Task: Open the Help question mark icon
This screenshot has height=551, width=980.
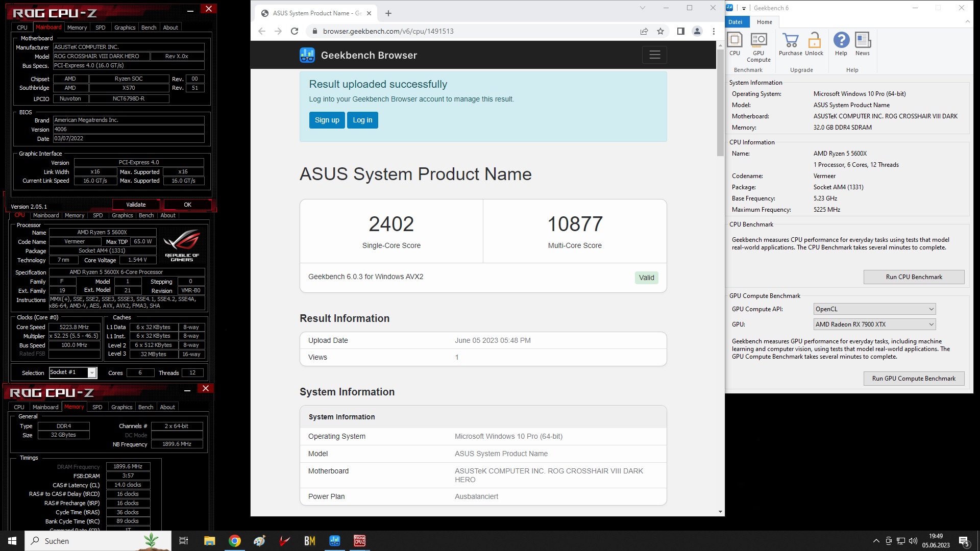Action: coord(841,44)
